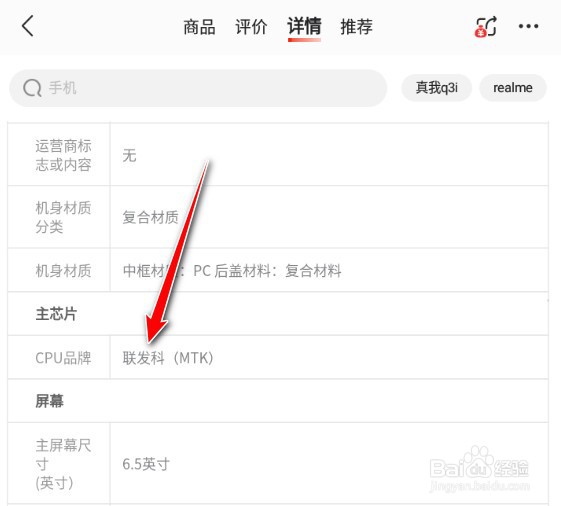
Task: Tap the 主芯片 section header
Action: [x=56, y=314]
